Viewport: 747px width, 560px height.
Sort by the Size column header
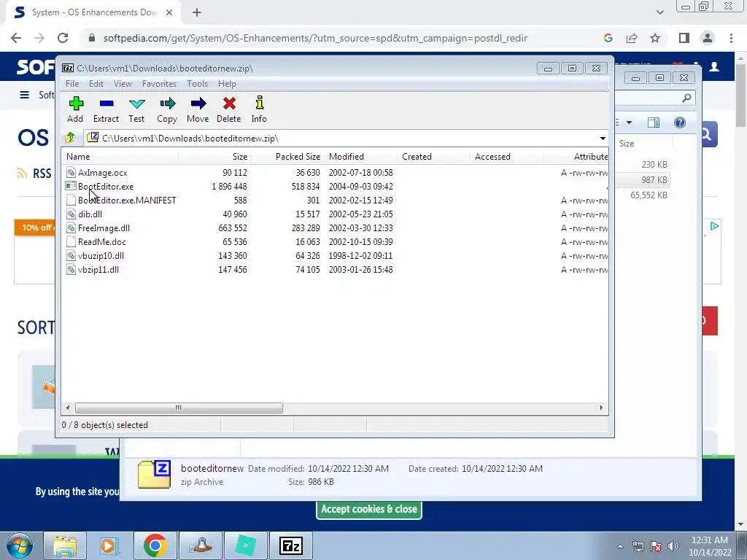pos(215,157)
